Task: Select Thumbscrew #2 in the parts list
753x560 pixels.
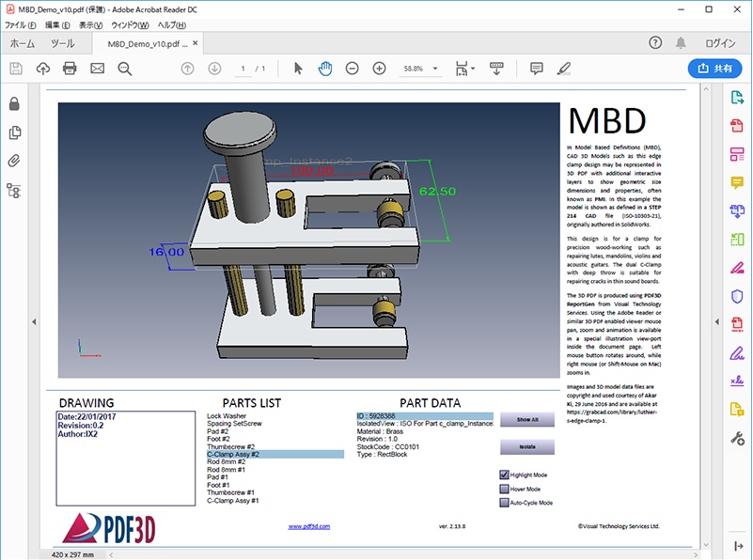Action: coord(231,445)
